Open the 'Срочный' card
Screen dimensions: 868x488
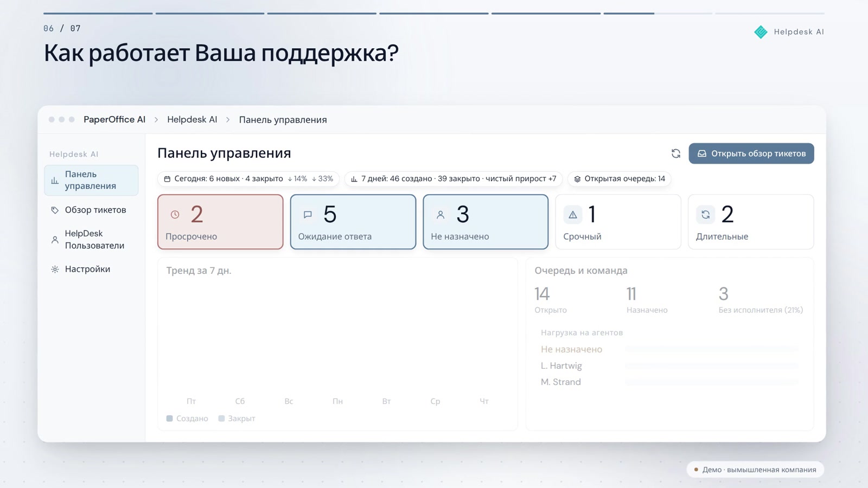[x=618, y=222]
